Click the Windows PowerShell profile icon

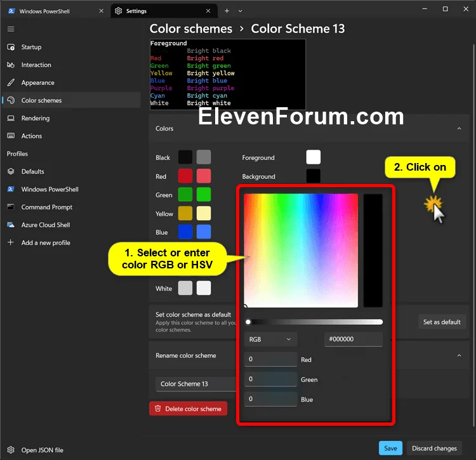(x=11, y=189)
